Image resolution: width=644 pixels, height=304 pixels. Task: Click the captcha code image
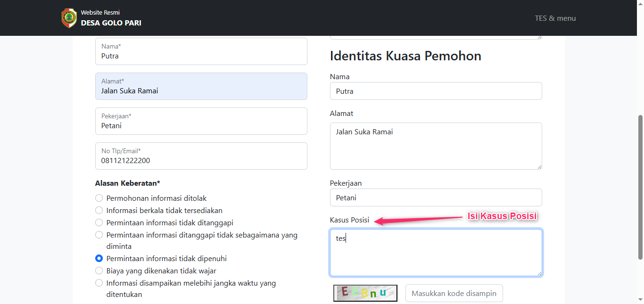365,293
